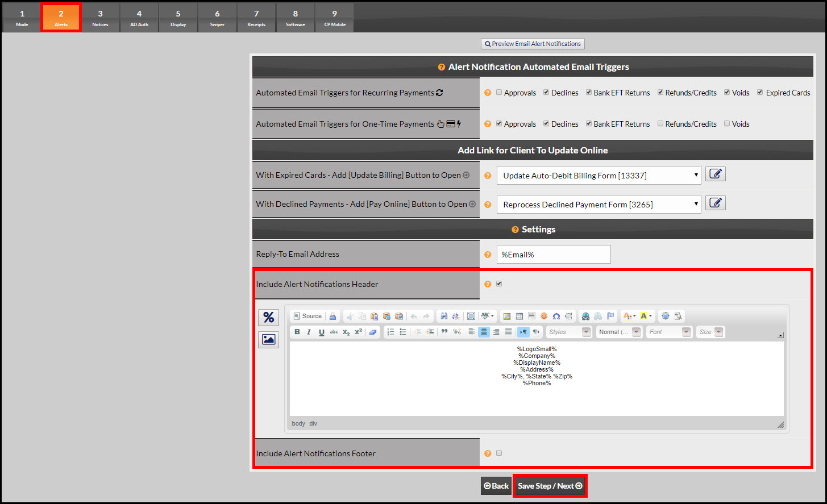Insert an image into the header content
Viewport: 827px width, 504px height.
coord(506,316)
